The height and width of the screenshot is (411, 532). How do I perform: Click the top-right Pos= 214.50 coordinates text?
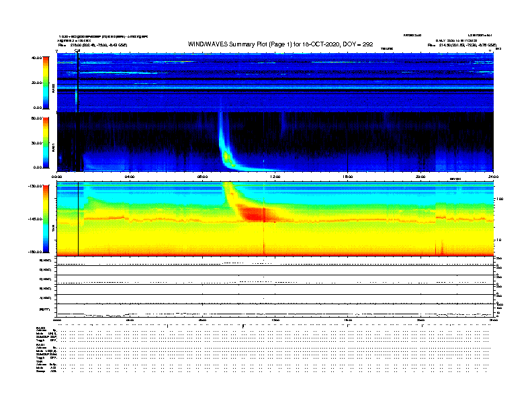[x=462, y=45]
